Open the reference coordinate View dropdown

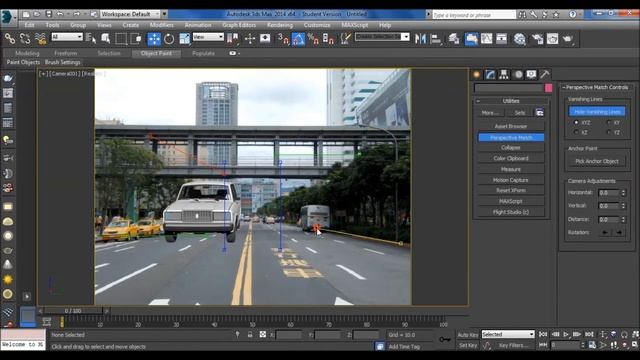coord(208,37)
